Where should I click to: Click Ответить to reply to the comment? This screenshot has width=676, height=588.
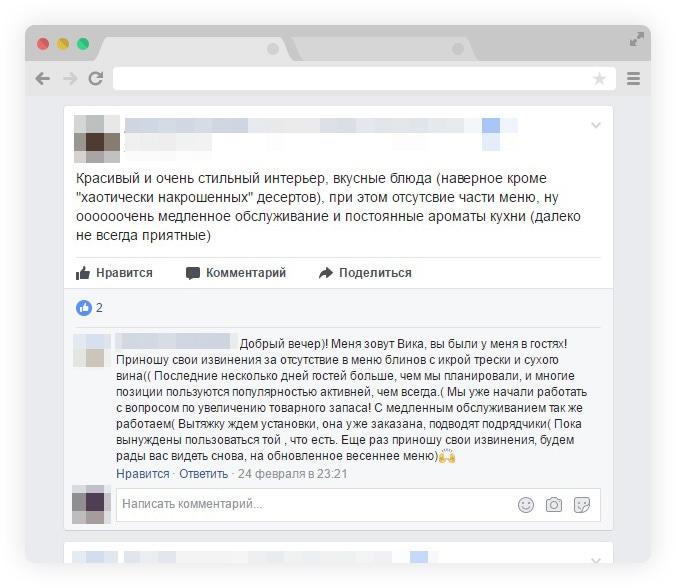[203, 474]
